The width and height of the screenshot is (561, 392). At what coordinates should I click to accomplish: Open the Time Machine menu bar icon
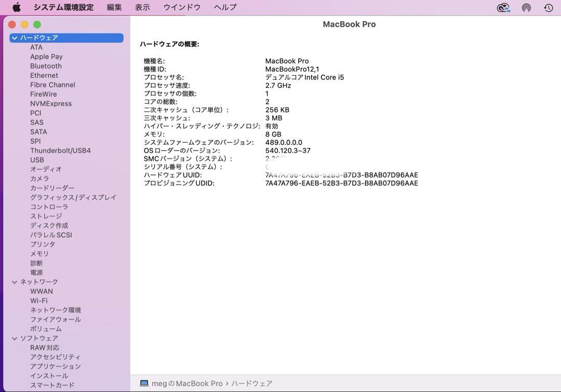point(548,7)
